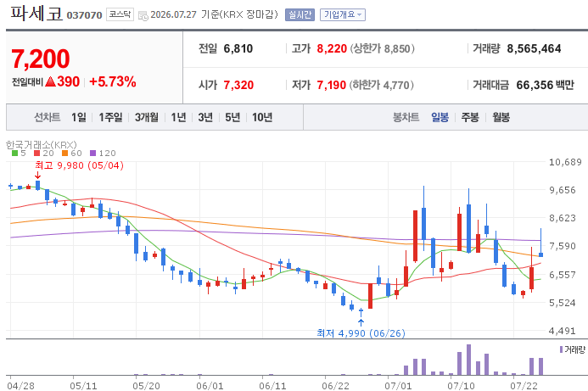The width and height of the screenshot is (588, 391).
Task: Click the 선차트 label
Action: pos(48,117)
